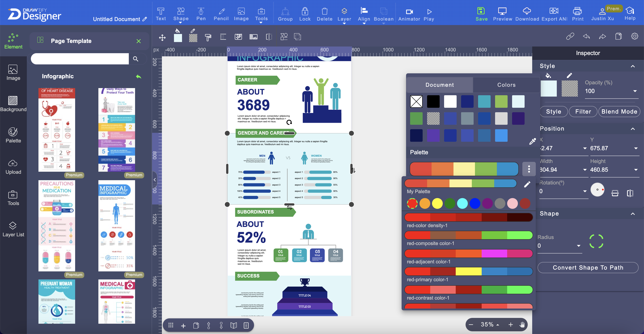
Task: Select the fill bucket tool in secondary toolbar
Action: [x=178, y=37]
